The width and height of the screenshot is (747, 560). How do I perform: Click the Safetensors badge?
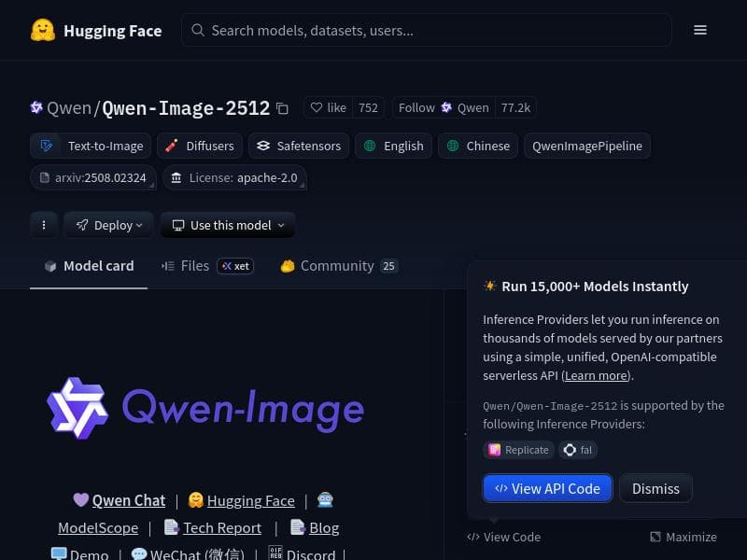pos(299,146)
